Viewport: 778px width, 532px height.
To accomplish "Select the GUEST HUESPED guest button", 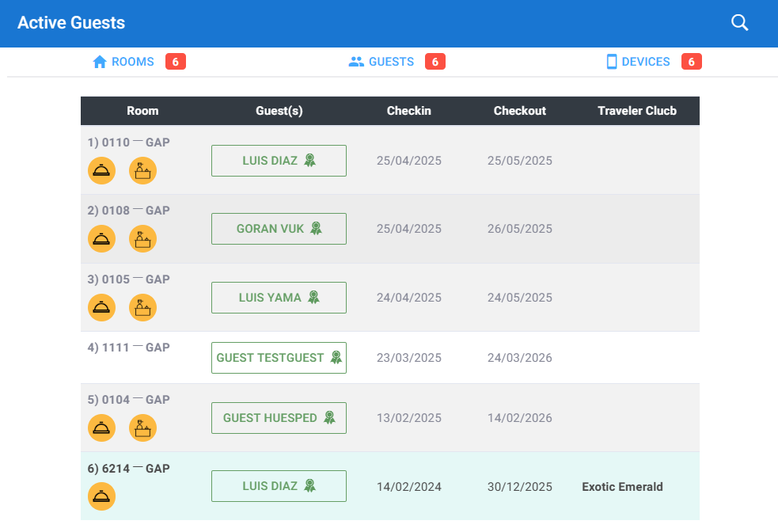I will (279, 418).
